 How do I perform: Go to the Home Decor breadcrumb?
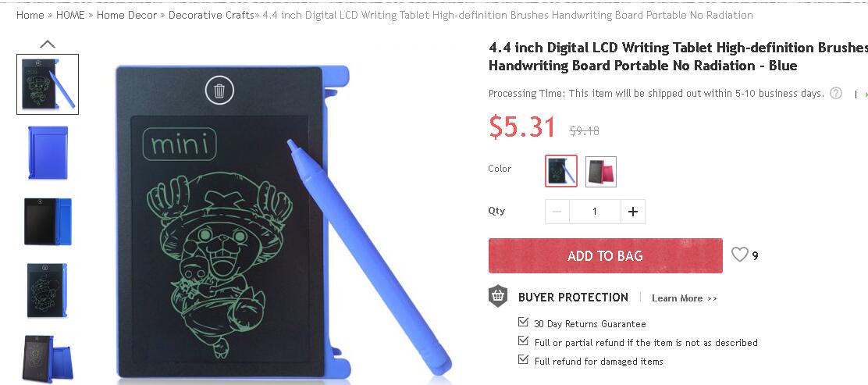[x=126, y=15]
